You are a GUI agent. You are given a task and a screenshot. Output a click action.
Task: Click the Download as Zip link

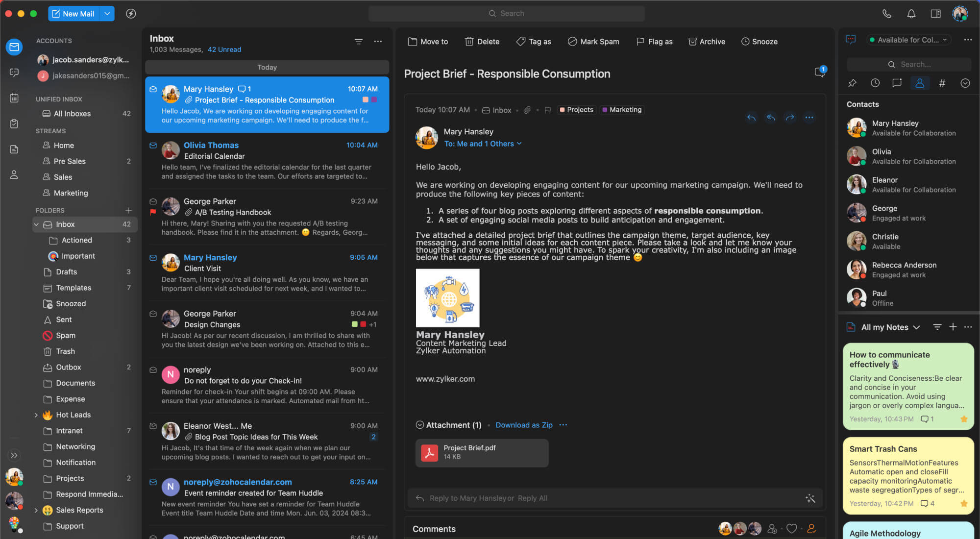coord(524,425)
